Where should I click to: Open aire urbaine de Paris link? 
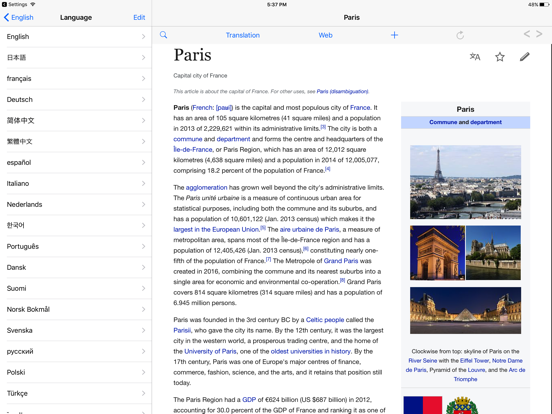[x=309, y=230]
